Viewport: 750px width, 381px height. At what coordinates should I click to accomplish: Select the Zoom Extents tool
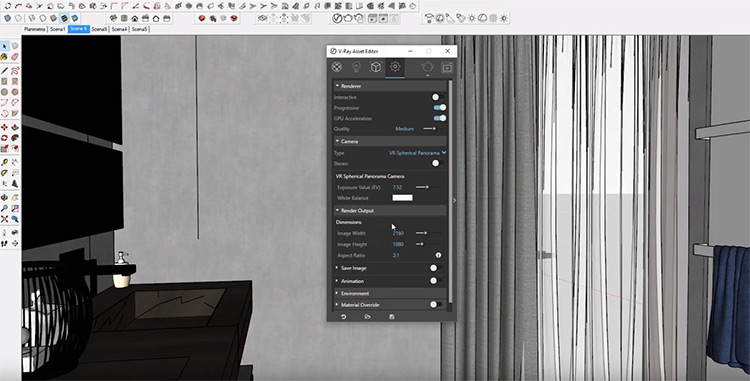(4, 219)
